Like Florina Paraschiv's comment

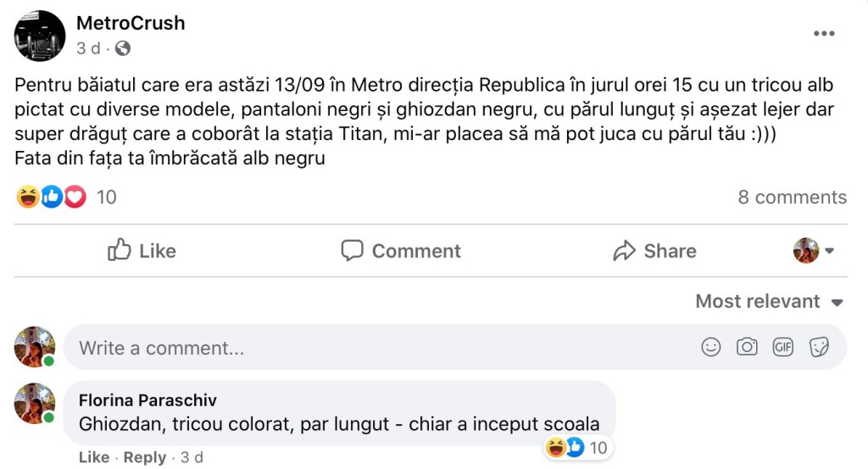point(94,457)
